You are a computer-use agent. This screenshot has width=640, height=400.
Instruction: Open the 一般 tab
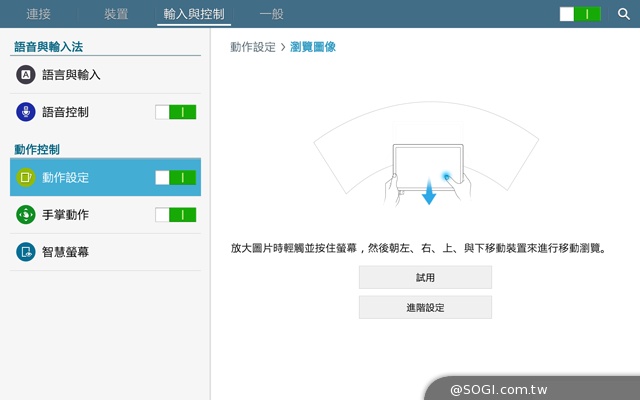pyautogui.click(x=271, y=14)
